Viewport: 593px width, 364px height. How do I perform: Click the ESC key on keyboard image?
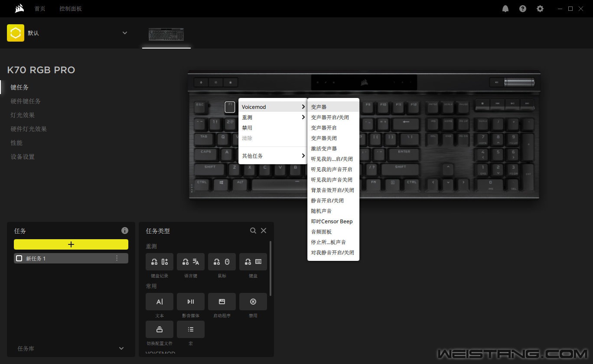tap(200, 107)
